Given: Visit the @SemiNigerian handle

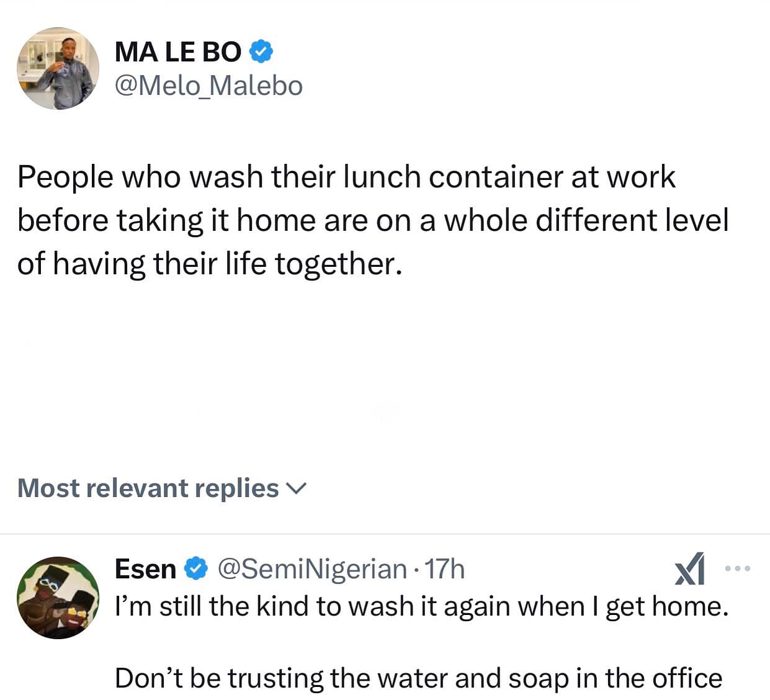Looking at the screenshot, I should [x=311, y=568].
